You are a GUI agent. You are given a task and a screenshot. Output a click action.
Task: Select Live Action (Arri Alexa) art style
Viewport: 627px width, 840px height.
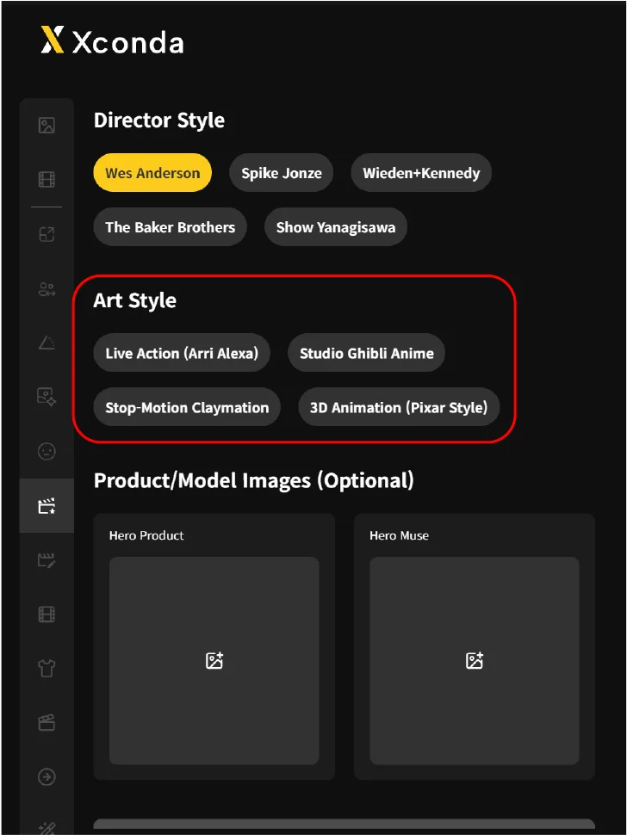[x=182, y=353]
